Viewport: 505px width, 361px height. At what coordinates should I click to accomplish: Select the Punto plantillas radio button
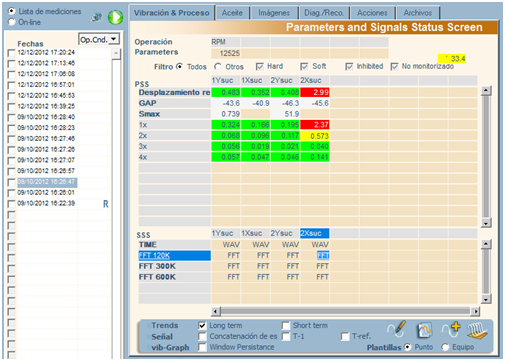coord(407,347)
